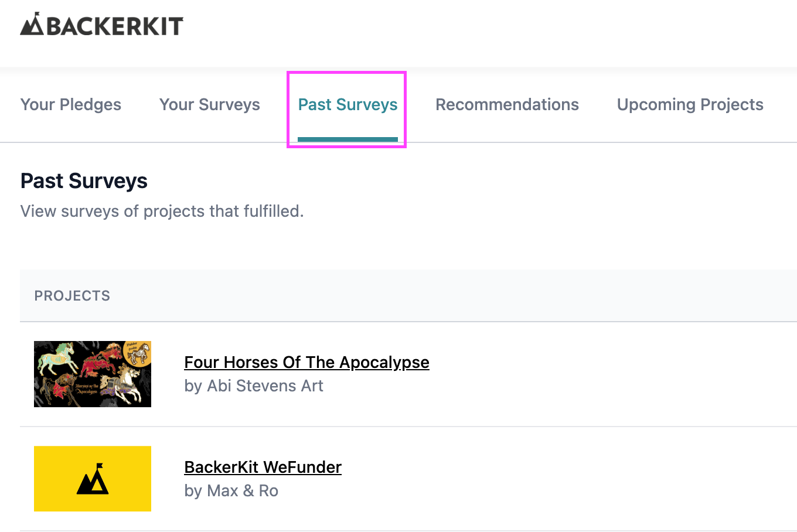Select the Past Surveys tab
This screenshot has height=532, width=797.
348,104
